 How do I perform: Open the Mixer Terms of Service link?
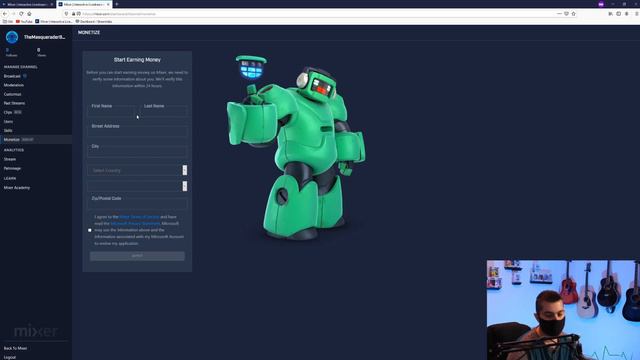click(x=139, y=216)
